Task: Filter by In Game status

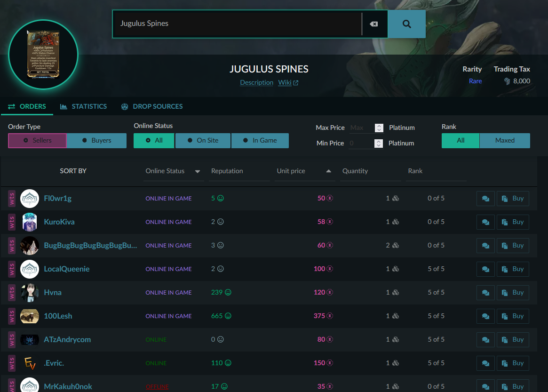Action: (260, 140)
